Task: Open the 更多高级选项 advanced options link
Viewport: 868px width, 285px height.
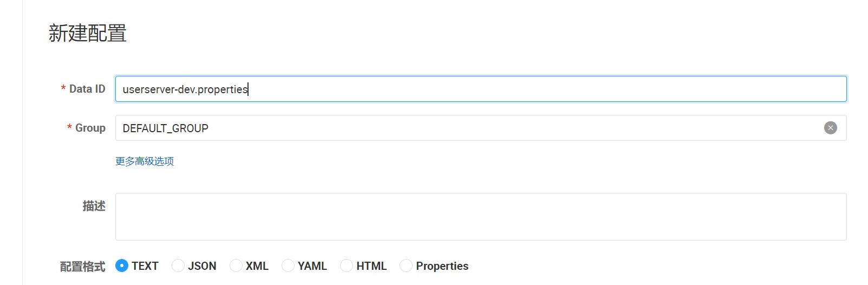Action: (145, 161)
